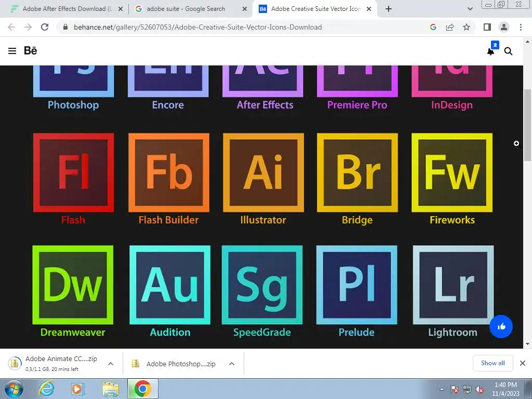Click the Audition Au icon
Screen dimensions: 532x399
170,285
